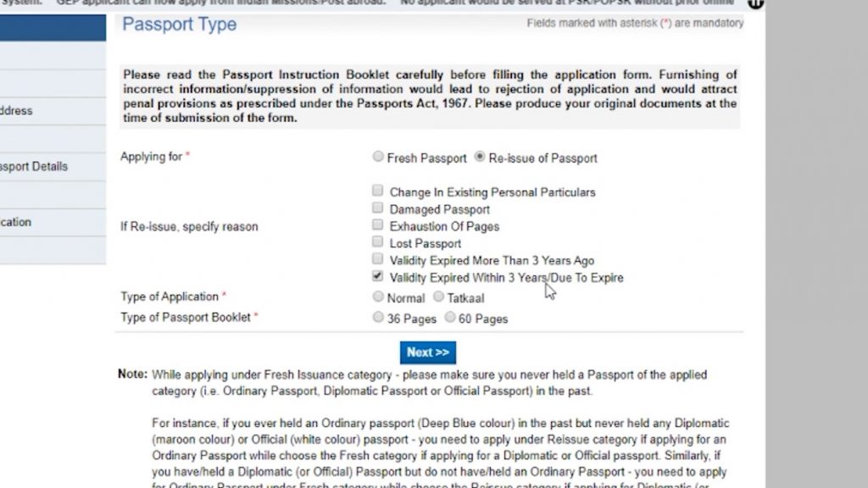Select the Fresh Passport radio option
The image size is (868, 488).
tap(378, 158)
